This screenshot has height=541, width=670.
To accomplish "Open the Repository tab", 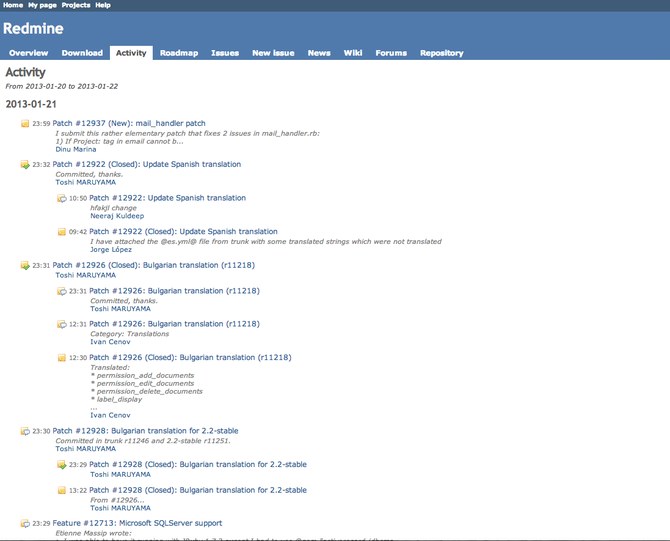I will click(442, 53).
